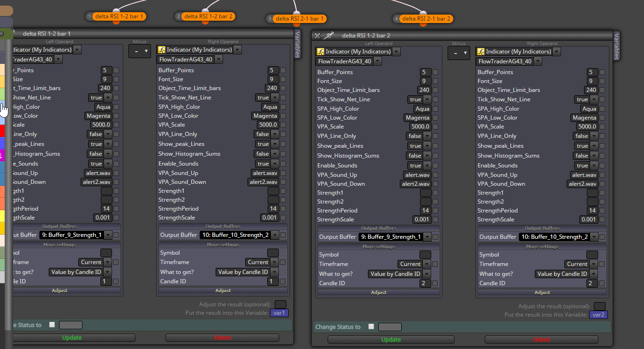Open Output Buffer dropdown in bar 2 Left Operand
Viewport: 644px width, 349px height.
pyautogui.click(x=427, y=237)
